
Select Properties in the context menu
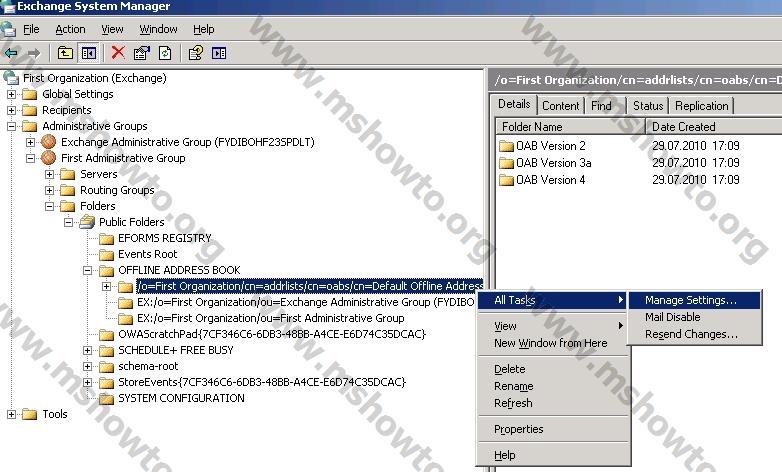(553, 429)
